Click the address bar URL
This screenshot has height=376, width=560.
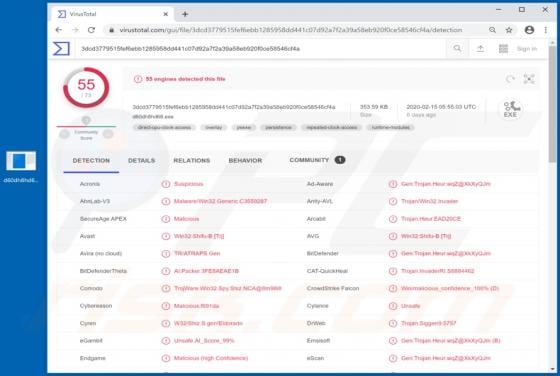click(x=290, y=30)
